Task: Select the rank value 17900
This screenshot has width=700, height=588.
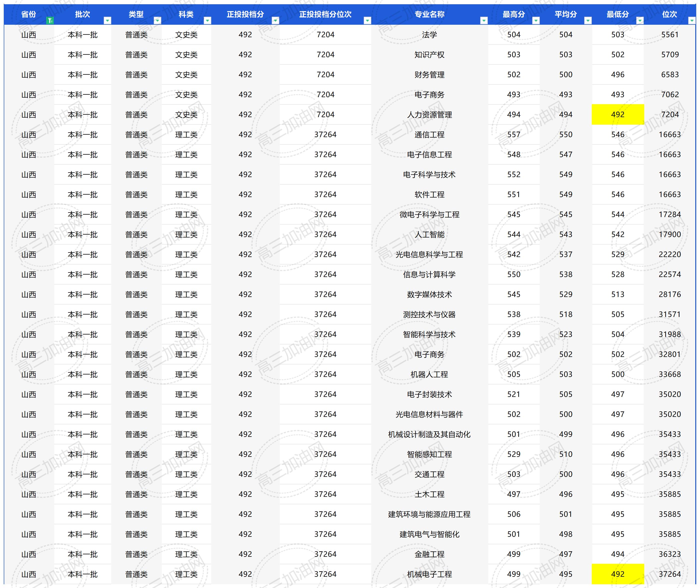Action: point(670,234)
